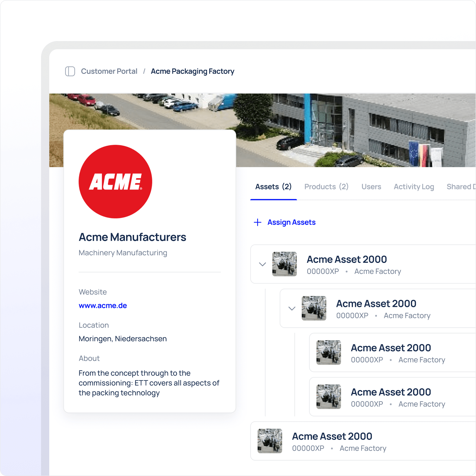
Task: Open thumbnail of the second third-level asset
Action: [x=329, y=397]
